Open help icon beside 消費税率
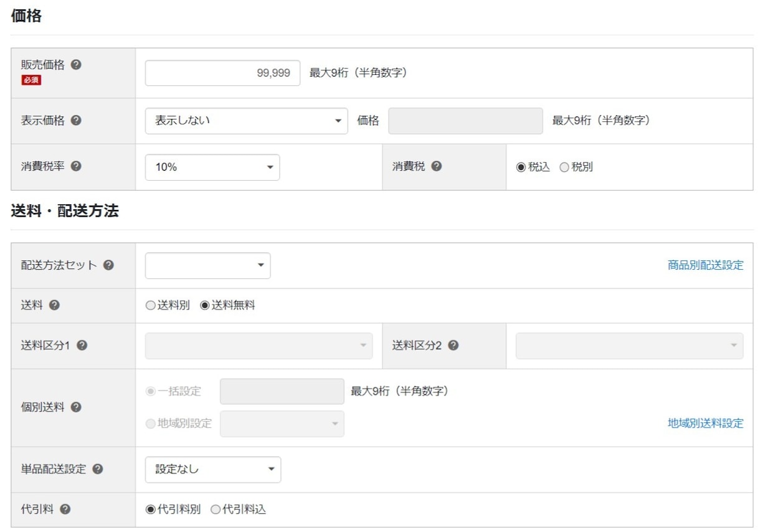 click(x=76, y=166)
